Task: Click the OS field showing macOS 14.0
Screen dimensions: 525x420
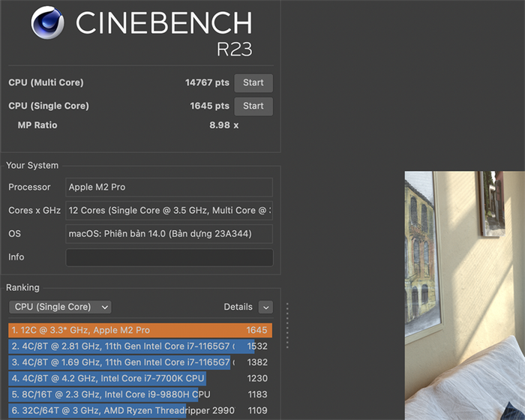Action: pyautogui.click(x=169, y=234)
